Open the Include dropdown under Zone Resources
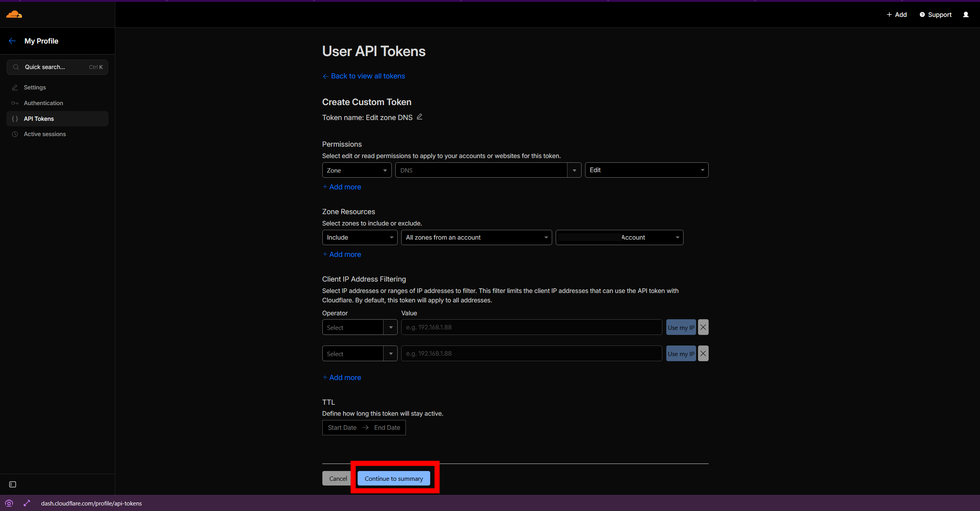This screenshot has height=511, width=980. (x=359, y=237)
